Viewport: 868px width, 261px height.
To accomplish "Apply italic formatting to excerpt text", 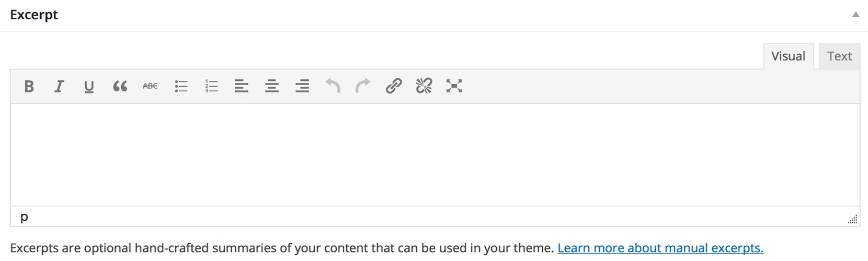I will point(59,86).
